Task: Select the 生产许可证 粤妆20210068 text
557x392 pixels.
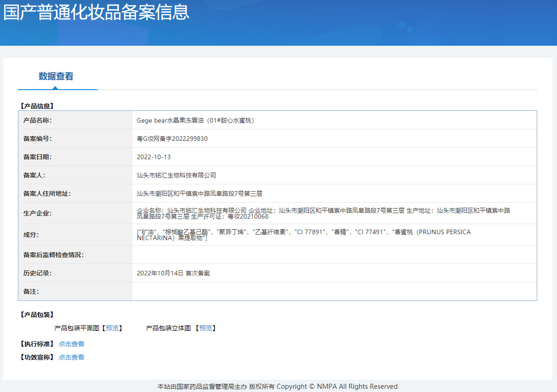Action: tap(230, 216)
